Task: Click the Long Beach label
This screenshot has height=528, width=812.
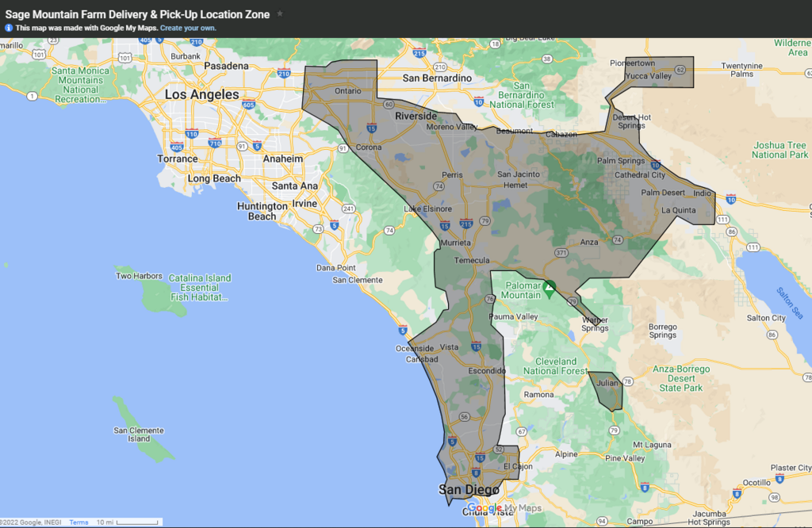Action: tap(214, 178)
